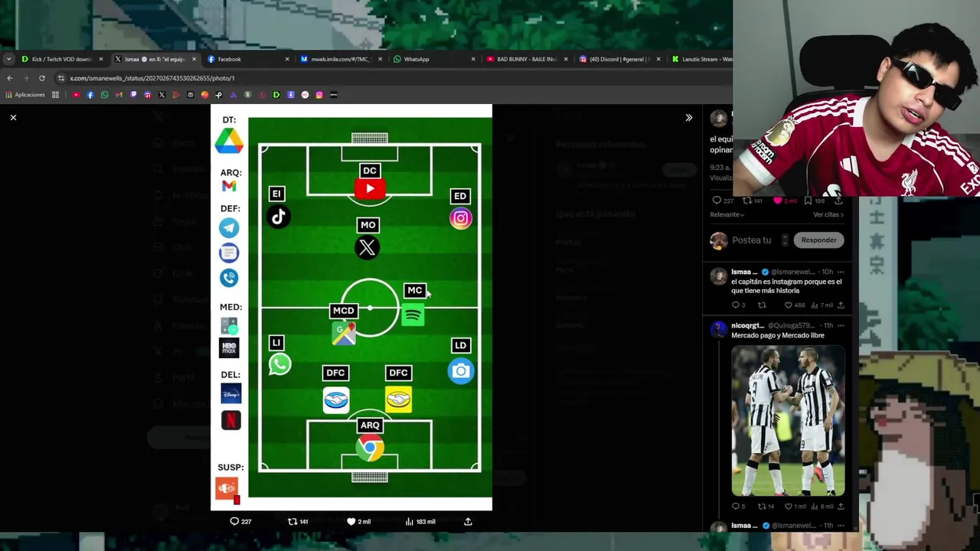Open the Relevante sort dropdown

[727, 214]
